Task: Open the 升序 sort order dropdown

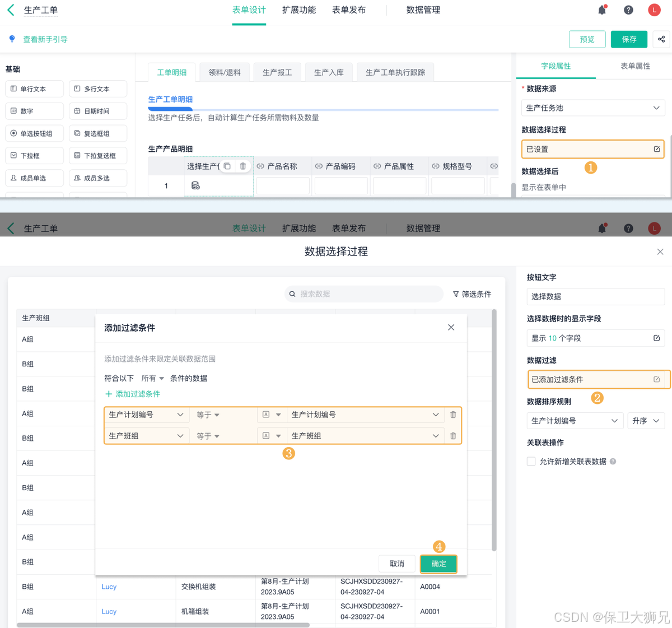Action: (646, 421)
